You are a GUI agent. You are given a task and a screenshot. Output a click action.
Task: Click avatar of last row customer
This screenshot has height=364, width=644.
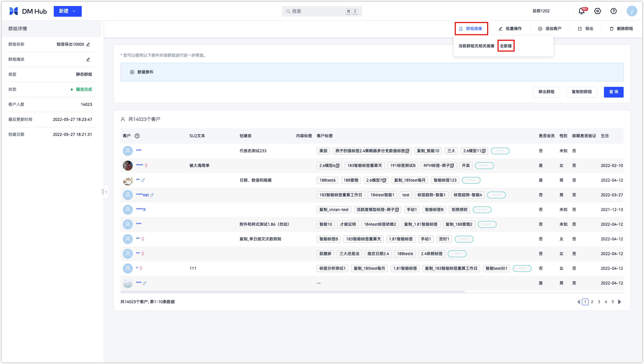click(128, 283)
